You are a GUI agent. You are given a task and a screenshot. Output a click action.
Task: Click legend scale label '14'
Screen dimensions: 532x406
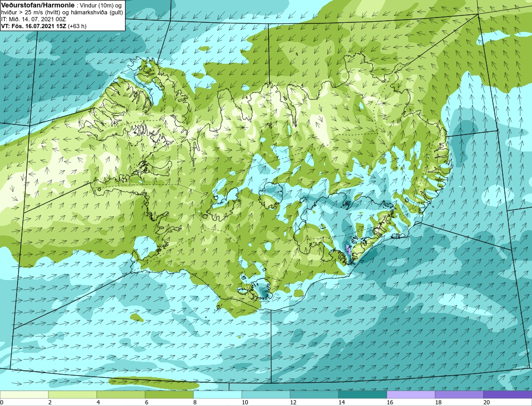342,402
